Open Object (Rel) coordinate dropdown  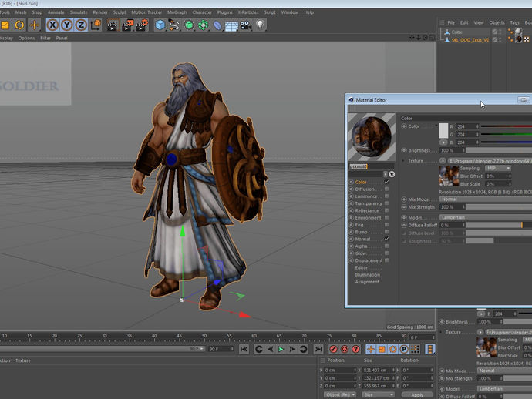click(339, 394)
